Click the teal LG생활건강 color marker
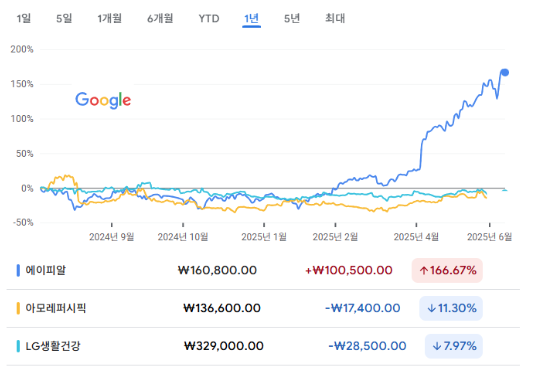The image size is (540, 374). pyautogui.click(x=18, y=346)
